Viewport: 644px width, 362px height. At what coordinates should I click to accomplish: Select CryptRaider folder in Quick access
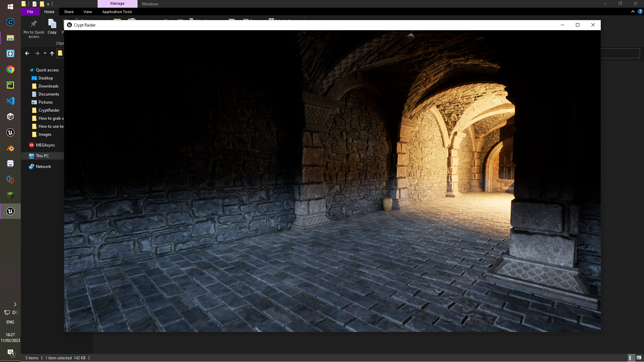pos(49,110)
